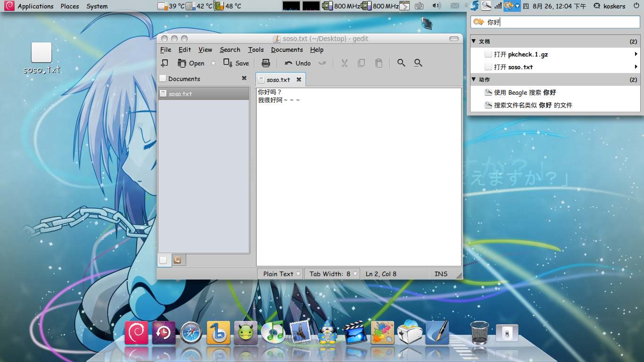Open the File menu in gedit
The image size is (644, 362).
pos(165,49)
